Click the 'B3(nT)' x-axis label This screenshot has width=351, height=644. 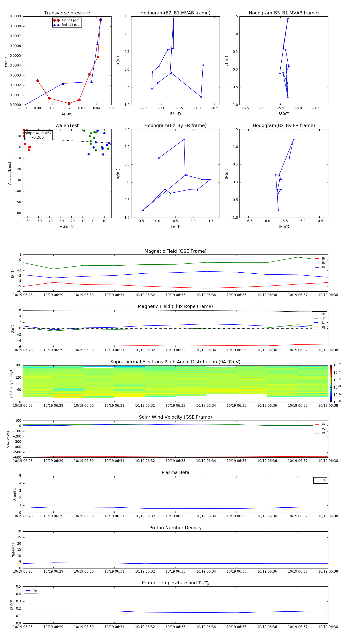[x=284, y=114]
